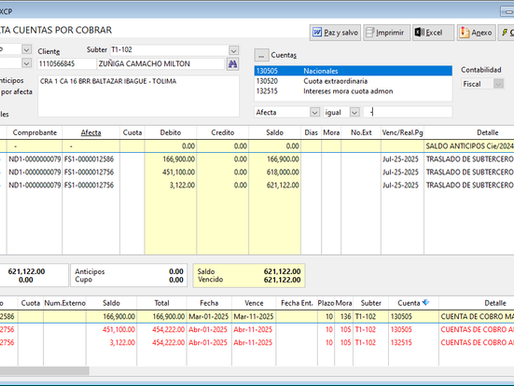Open the Cuentas ellipsis button
The width and height of the screenshot is (514, 386).
coord(261,55)
